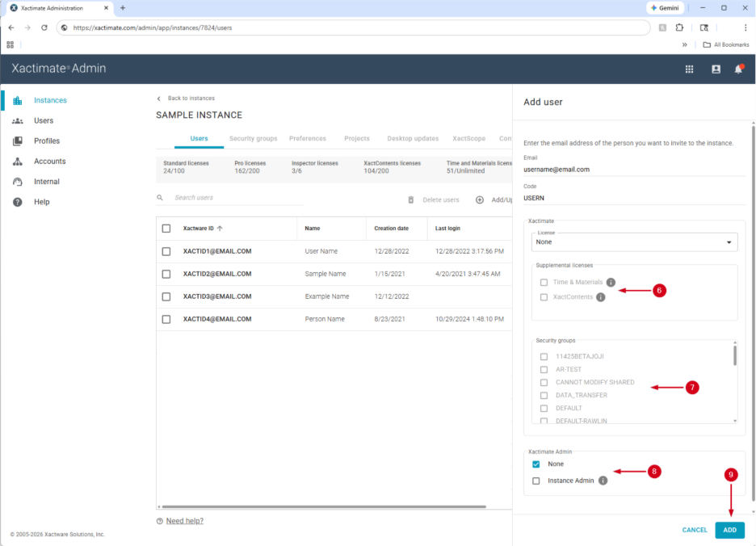Sort by Xactware ID column arrow
Viewport: 756px width, 546px height.
click(220, 229)
